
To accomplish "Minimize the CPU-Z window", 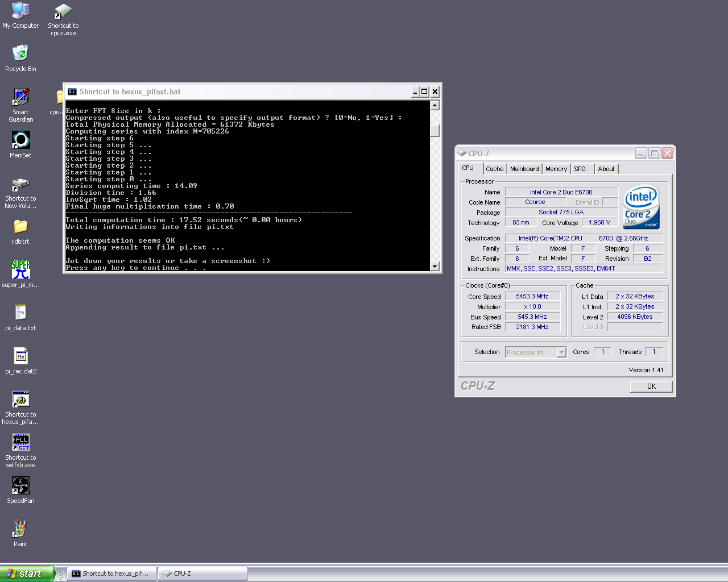I will [x=641, y=153].
